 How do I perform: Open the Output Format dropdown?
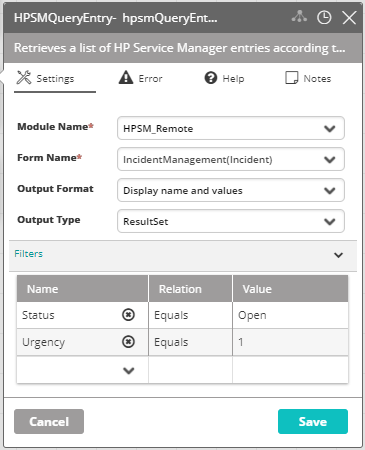point(231,190)
